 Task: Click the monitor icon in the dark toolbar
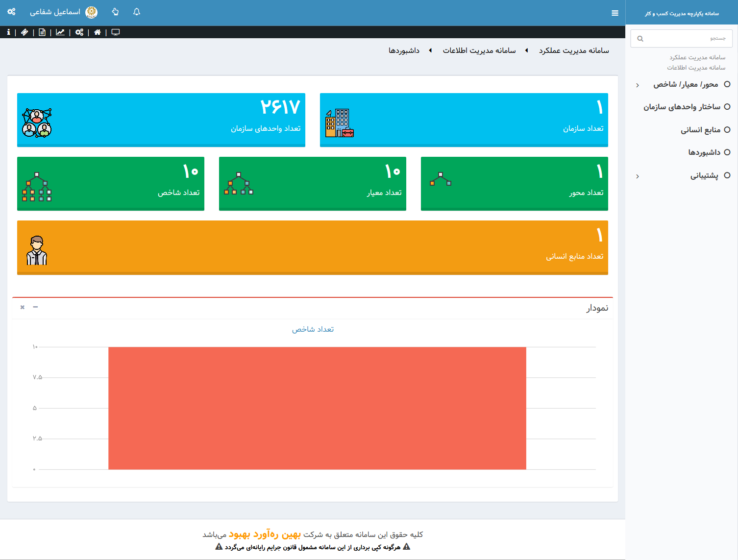pyautogui.click(x=116, y=32)
